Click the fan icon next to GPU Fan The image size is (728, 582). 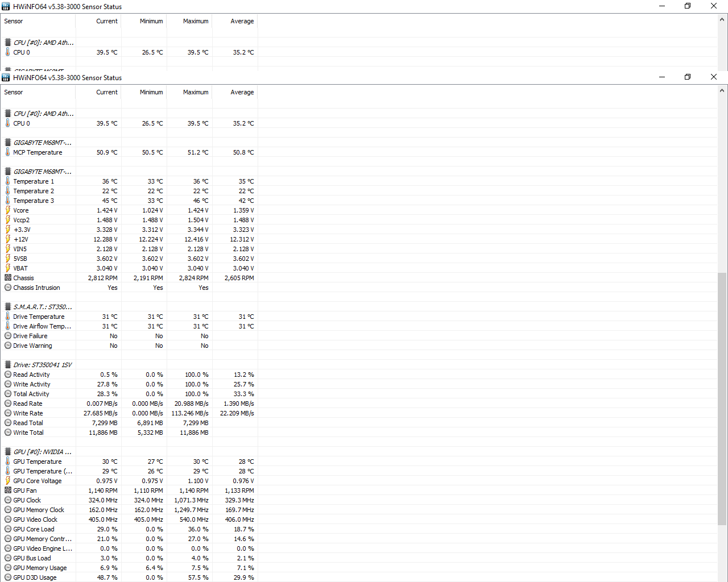tap(8, 490)
